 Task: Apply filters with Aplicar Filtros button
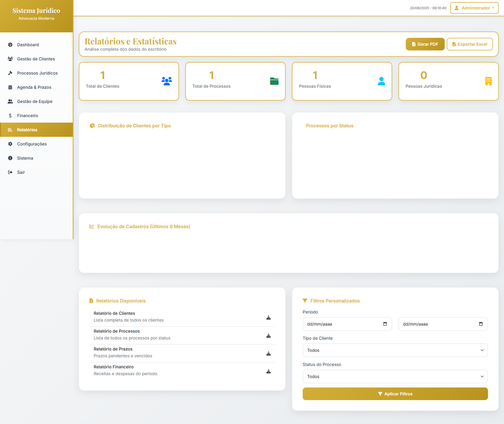pos(395,394)
